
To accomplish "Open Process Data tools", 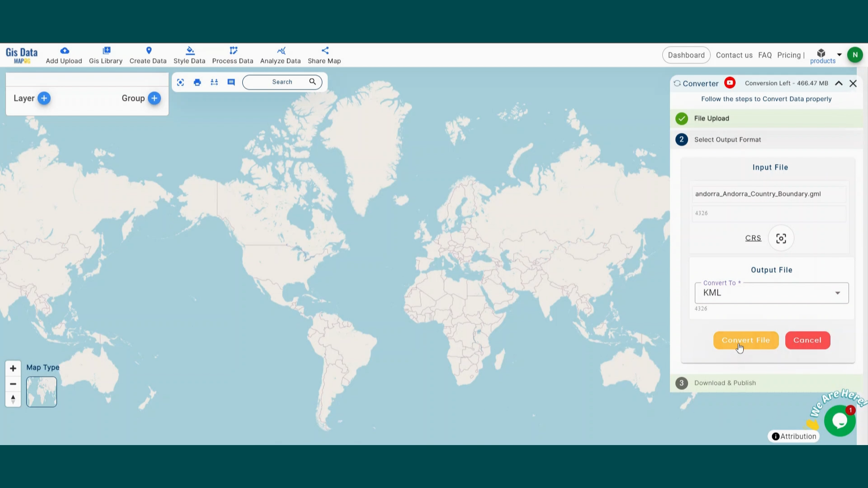I will pos(232,55).
